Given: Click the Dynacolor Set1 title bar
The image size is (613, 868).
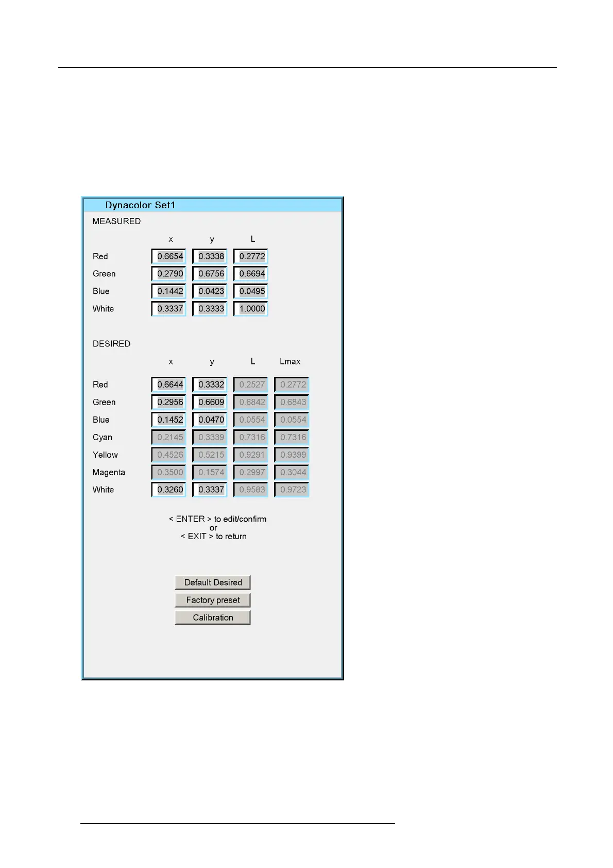Looking at the screenshot, I should pos(212,205).
